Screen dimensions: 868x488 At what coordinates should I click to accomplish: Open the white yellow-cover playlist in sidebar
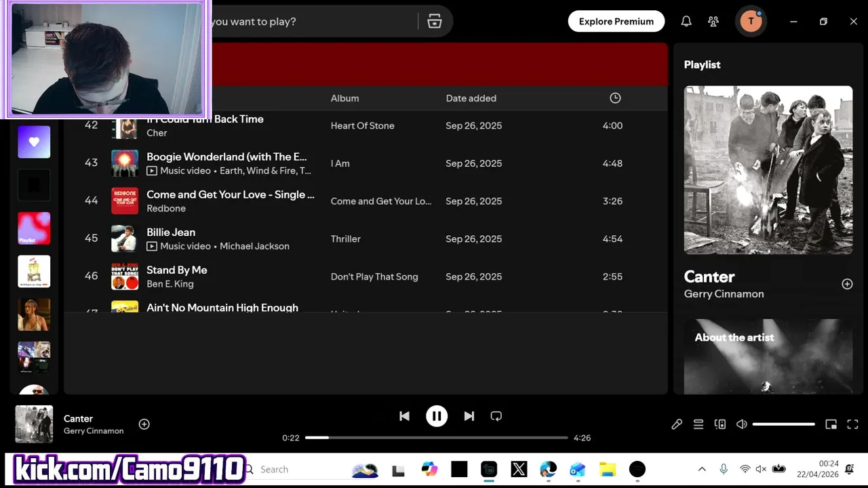point(34,272)
